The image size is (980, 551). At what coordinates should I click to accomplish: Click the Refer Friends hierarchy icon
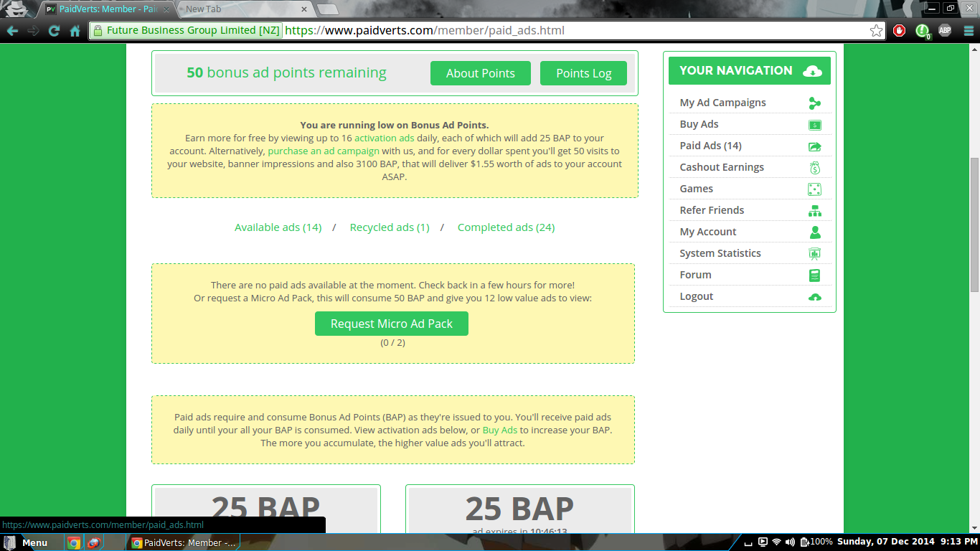point(814,211)
